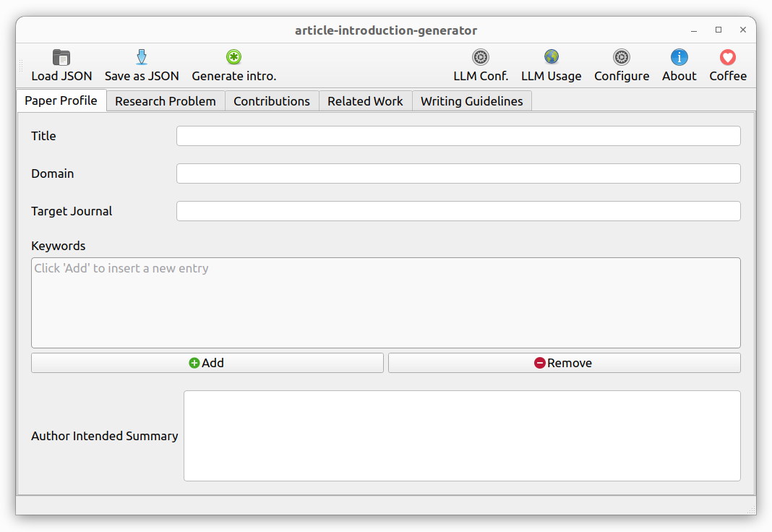Open LLM Conf. gear icon
Image resolution: width=772 pixels, height=532 pixels.
tap(481, 57)
